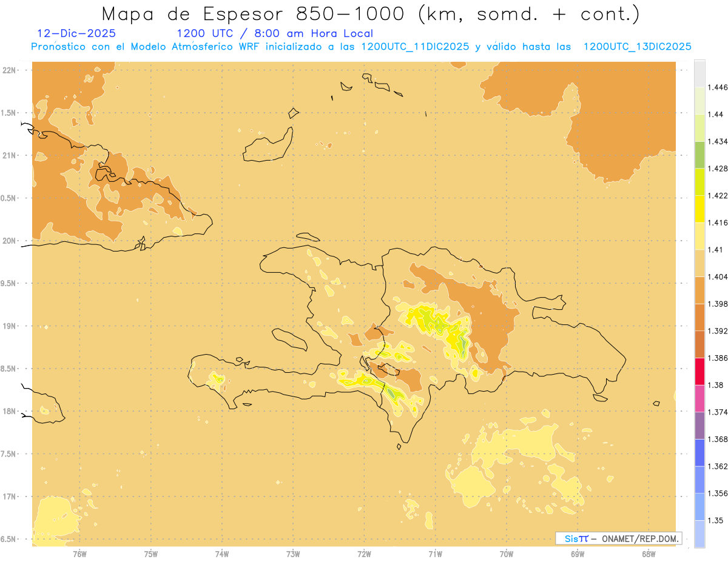The height and width of the screenshot is (562, 728).
Task: Click the longitude label '69W'
Action: (578, 555)
